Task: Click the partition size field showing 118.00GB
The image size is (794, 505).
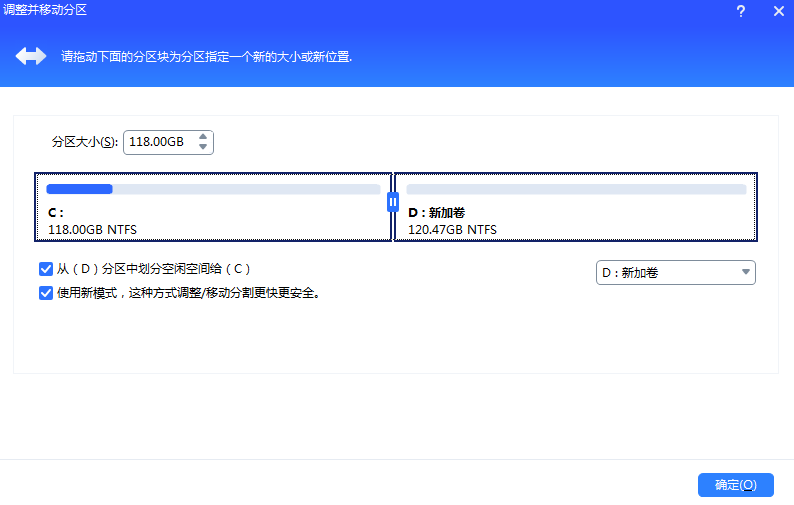Action: 168,142
